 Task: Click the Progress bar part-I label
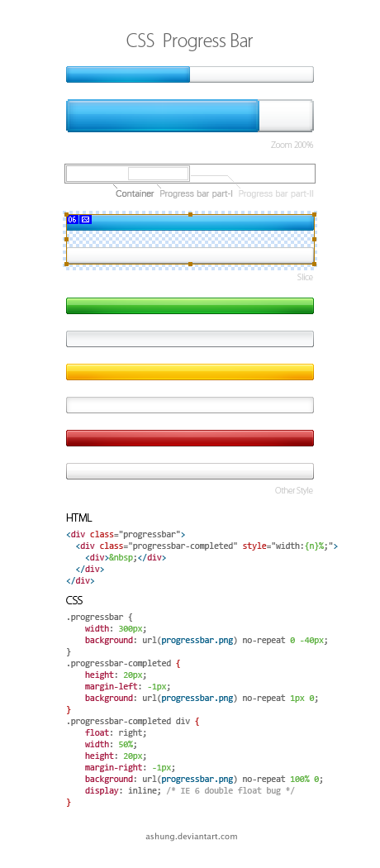197,193
